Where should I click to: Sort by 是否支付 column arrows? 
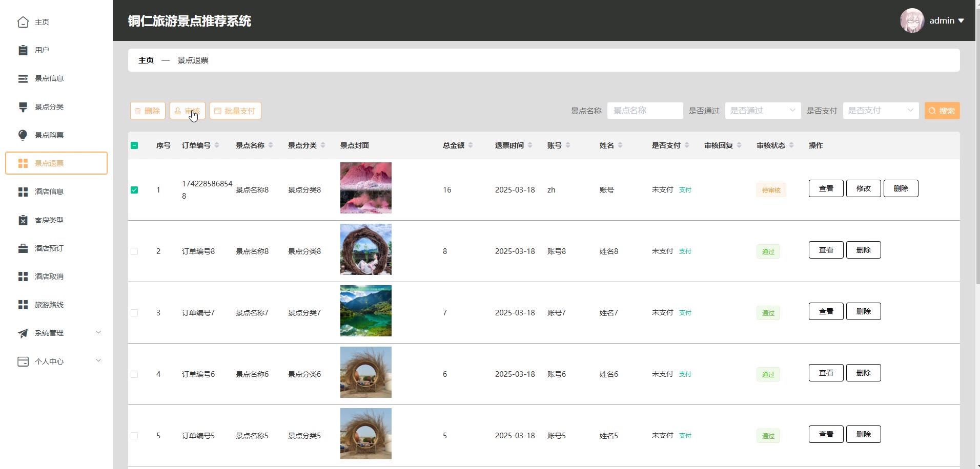pyautogui.click(x=687, y=145)
